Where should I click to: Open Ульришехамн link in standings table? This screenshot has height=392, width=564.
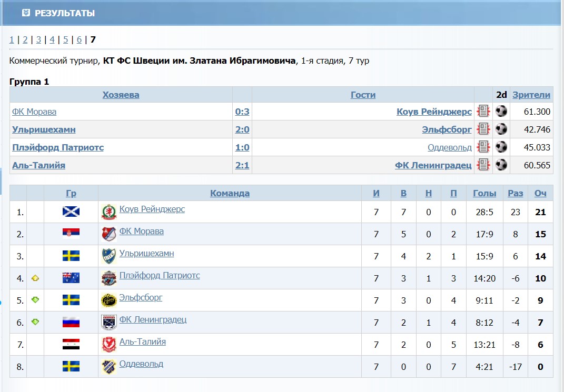pyautogui.click(x=146, y=253)
